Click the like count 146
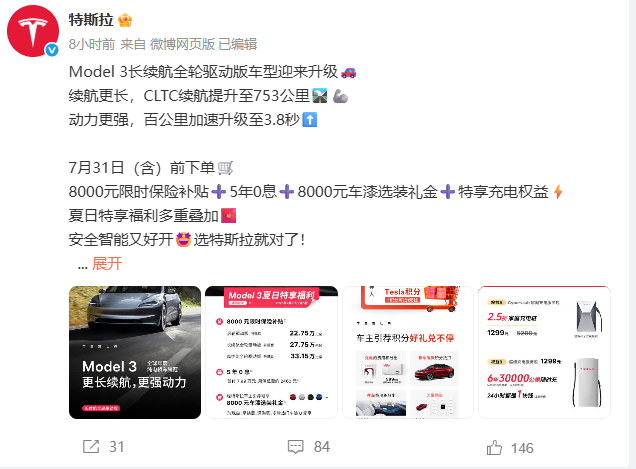The height and width of the screenshot is (469, 636). coord(522,448)
